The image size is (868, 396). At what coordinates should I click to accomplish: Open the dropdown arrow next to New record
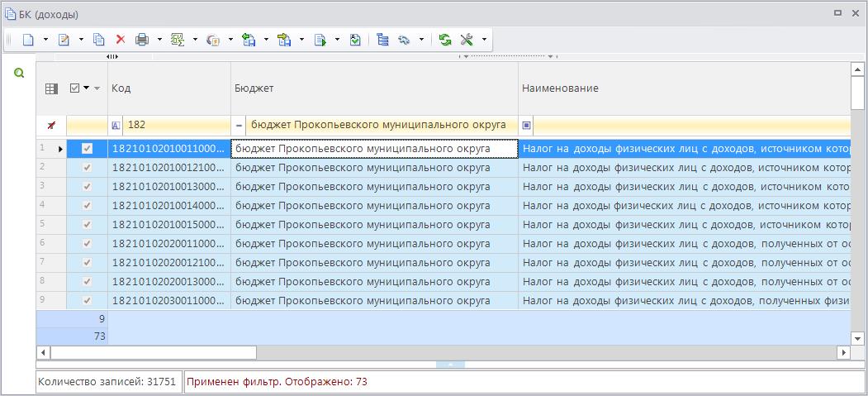pyautogui.click(x=46, y=40)
